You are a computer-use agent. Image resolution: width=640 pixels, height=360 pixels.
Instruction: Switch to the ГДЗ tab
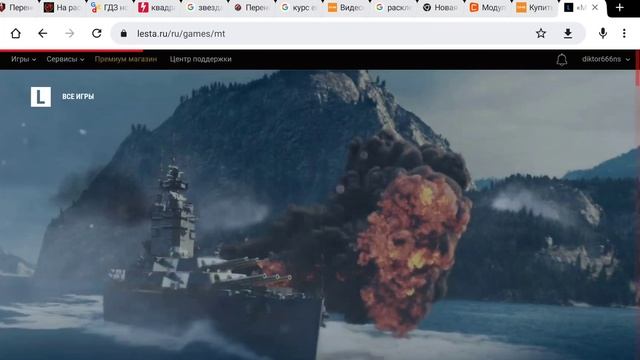coord(109,7)
